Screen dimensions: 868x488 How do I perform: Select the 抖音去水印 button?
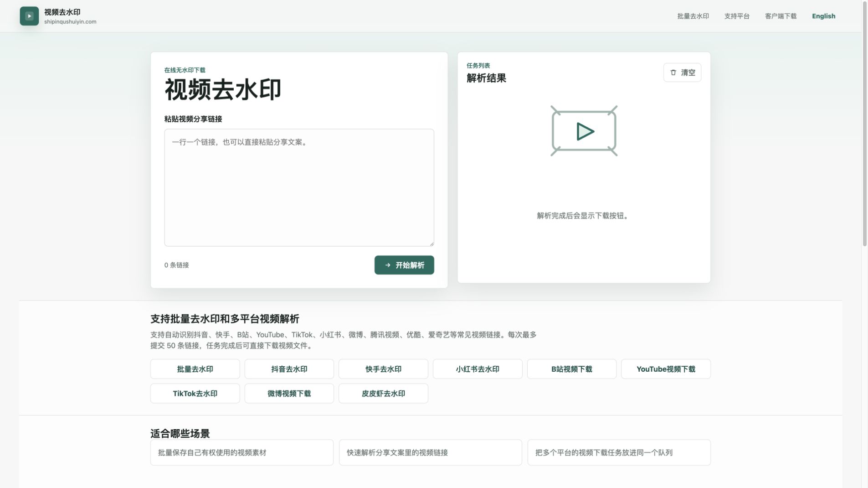pos(289,369)
